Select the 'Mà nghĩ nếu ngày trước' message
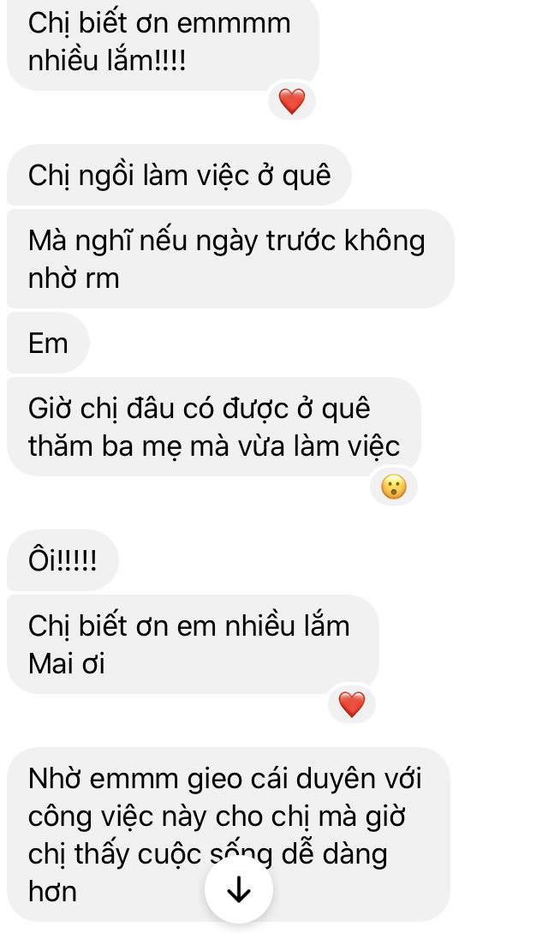The width and height of the screenshot is (560, 933). click(x=230, y=259)
